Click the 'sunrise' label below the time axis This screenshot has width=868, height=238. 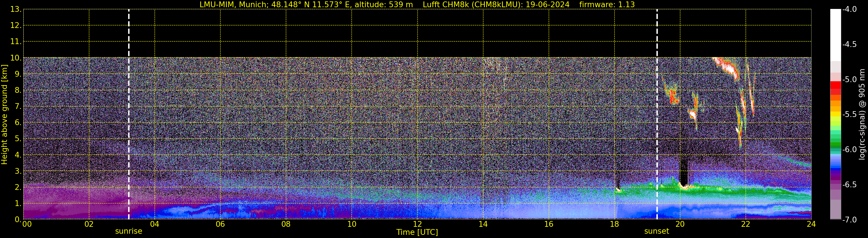pyautogui.click(x=129, y=231)
